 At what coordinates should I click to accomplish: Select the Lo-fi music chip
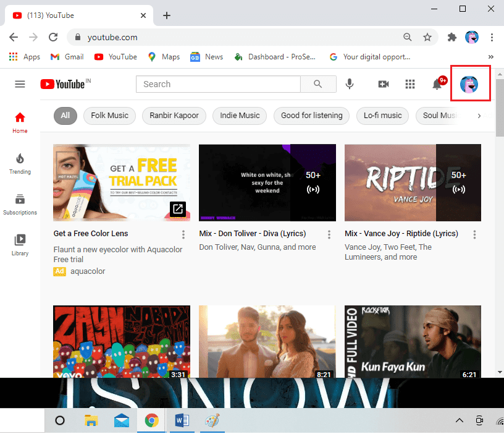point(382,116)
